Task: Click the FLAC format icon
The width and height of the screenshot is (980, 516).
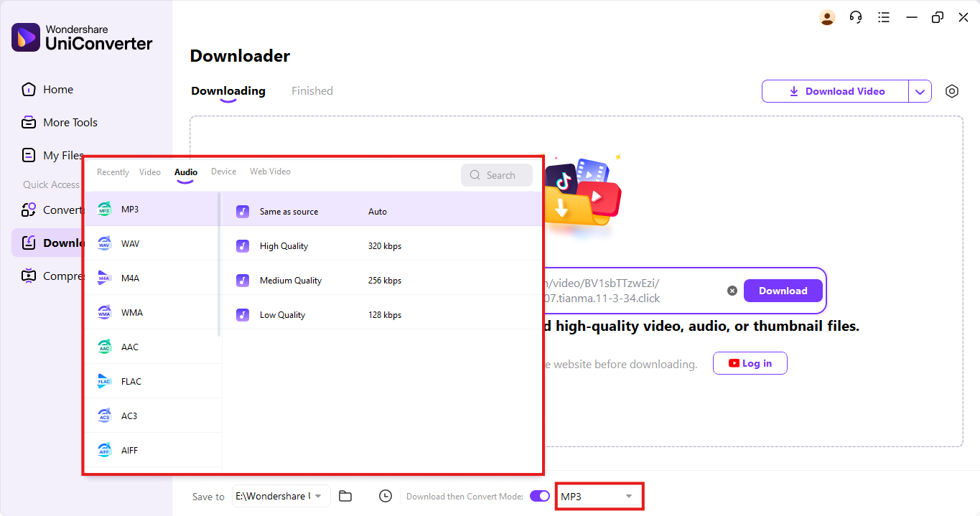Action: tap(105, 382)
